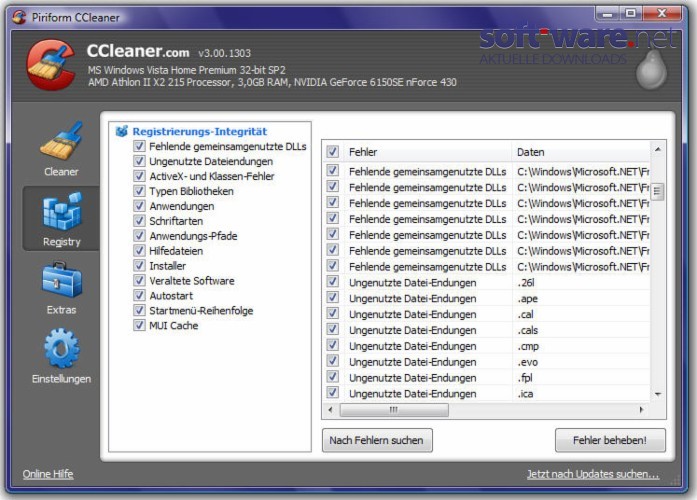This screenshot has height=500, width=697.
Task: Click the v3.00.1303 version text
Action: tap(224, 53)
